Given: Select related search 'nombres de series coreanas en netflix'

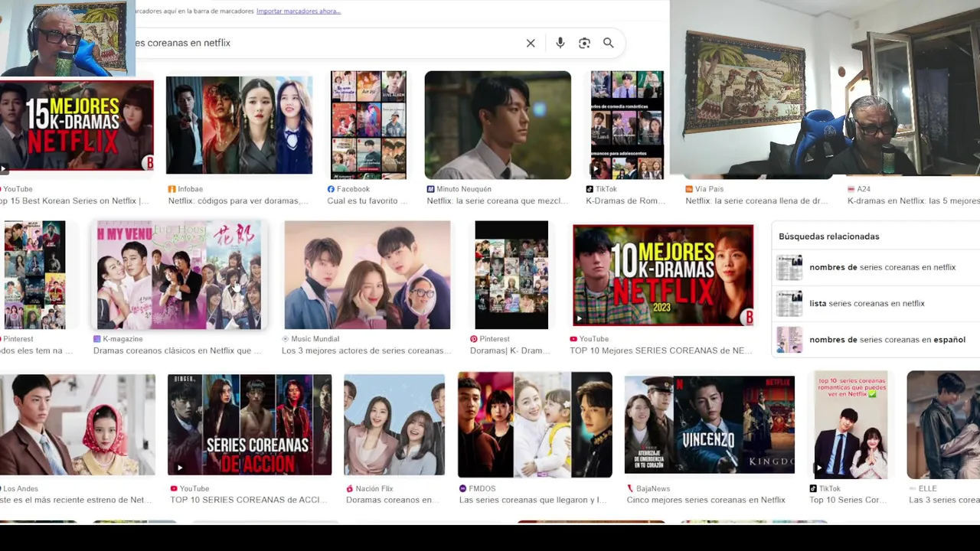Looking at the screenshot, I should tap(877, 267).
